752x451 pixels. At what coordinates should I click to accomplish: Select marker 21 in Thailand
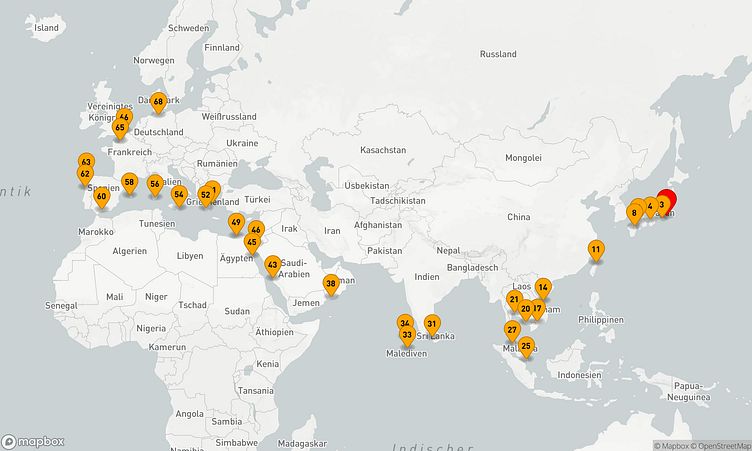point(514,299)
